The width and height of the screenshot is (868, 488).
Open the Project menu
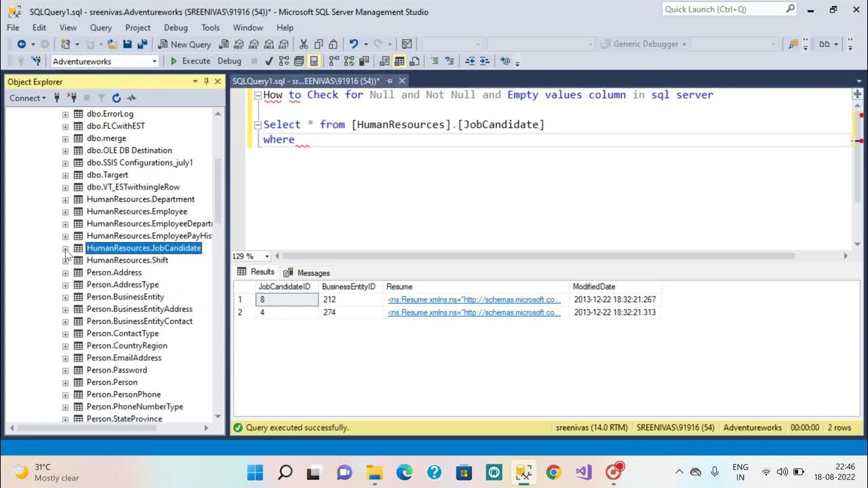(x=138, y=28)
